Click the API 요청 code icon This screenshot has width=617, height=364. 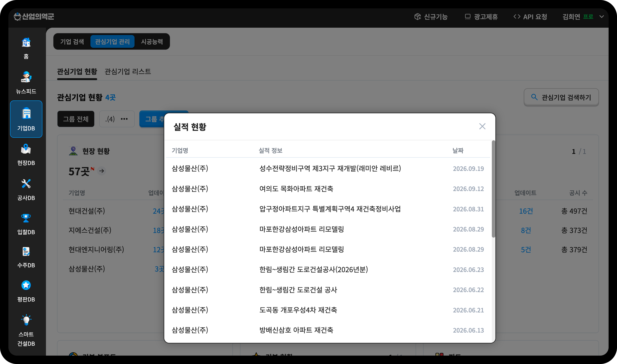(517, 17)
